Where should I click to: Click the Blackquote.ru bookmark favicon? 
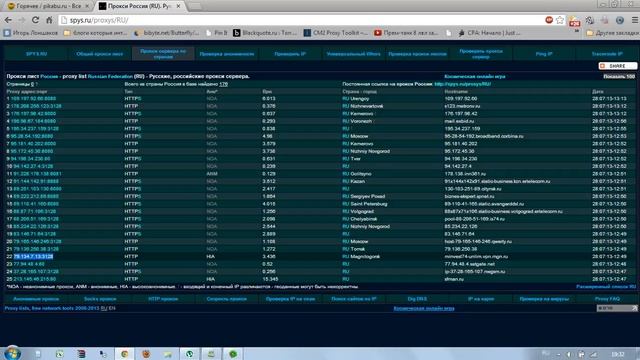pos(236,33)
